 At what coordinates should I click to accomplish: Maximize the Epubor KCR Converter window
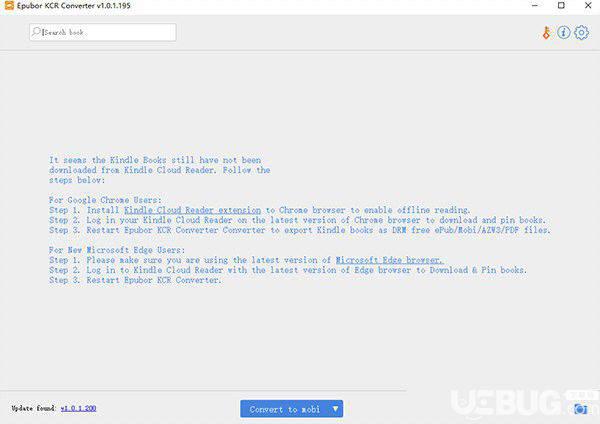point(561,6)
